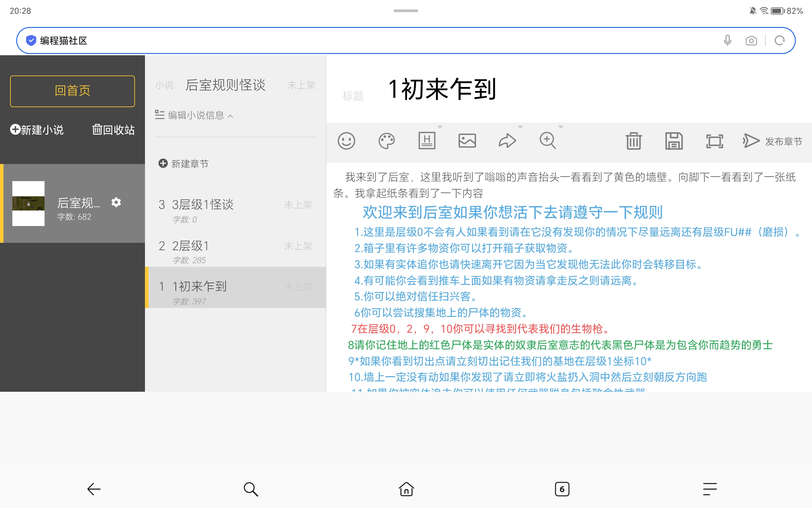Select chapter 1初来乍到 in list
The width and height of the screenshot is (812, 508).
(236, 288)
